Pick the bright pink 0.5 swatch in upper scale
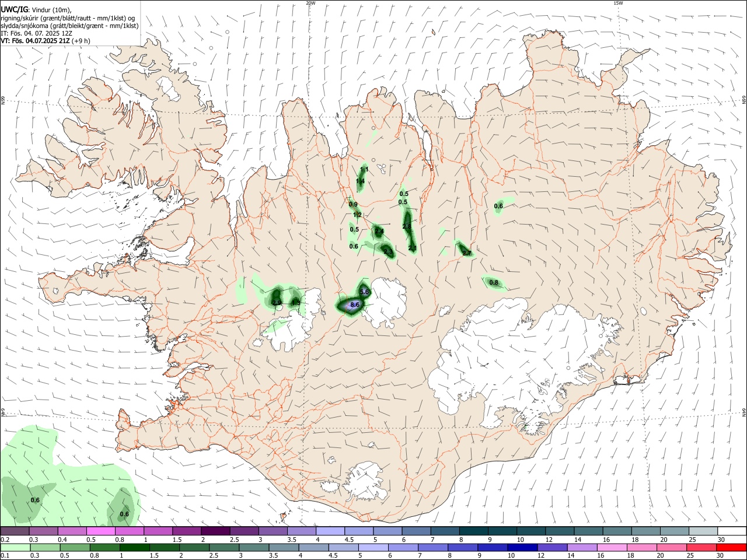Screen dimensions: 747x560 (x=101, y=531)
